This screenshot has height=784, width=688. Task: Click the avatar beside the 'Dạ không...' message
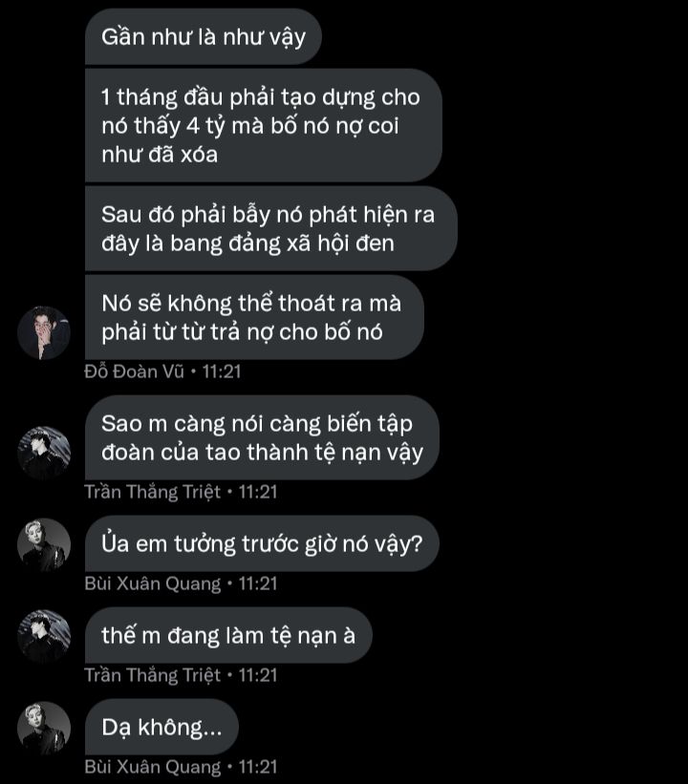tap(44, 728)
